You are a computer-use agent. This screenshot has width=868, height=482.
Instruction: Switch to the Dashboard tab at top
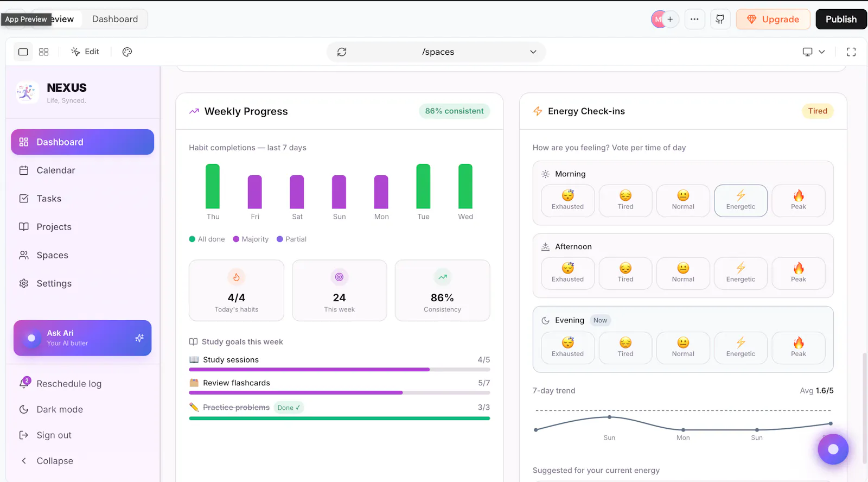(x=115, y=19)
